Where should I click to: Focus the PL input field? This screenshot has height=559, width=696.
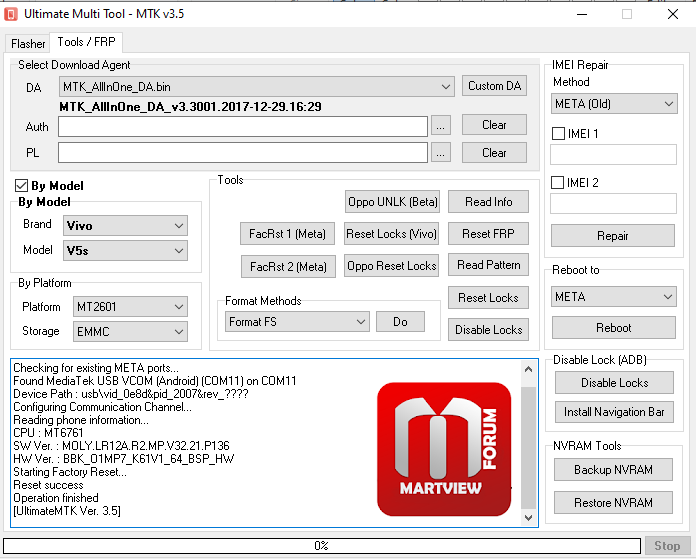point(243,153)
